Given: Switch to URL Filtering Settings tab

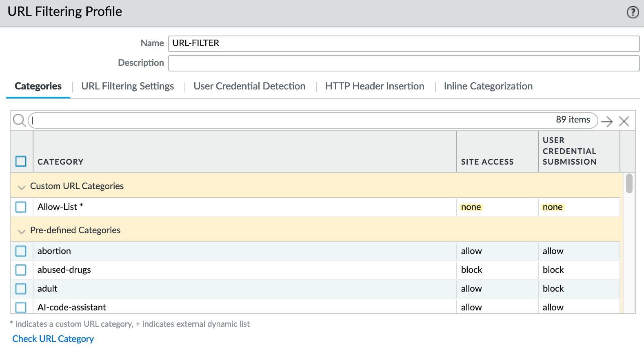Looking at the screenshot, I should pyautogui.click(x=127, y=86).
